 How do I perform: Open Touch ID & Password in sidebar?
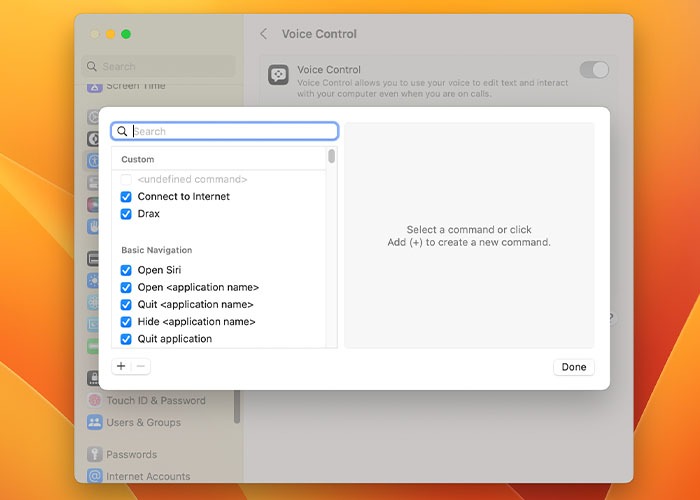tap(156, 400)
